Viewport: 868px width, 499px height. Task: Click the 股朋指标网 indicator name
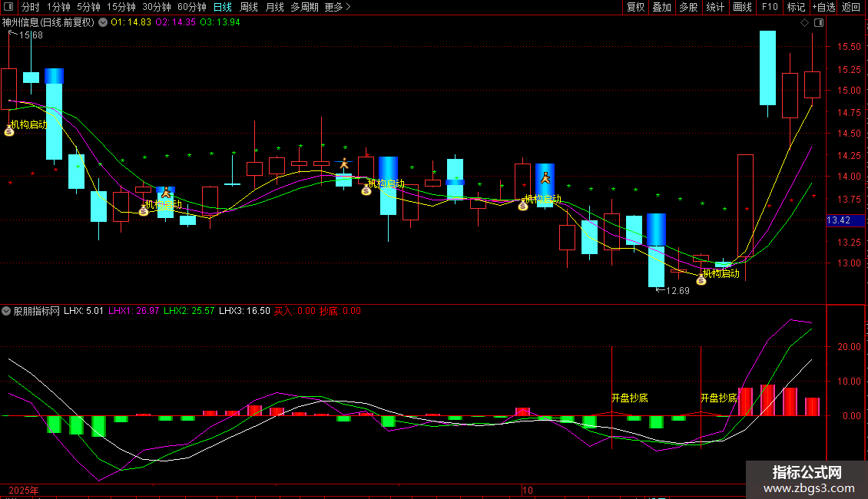coord(37,311)
